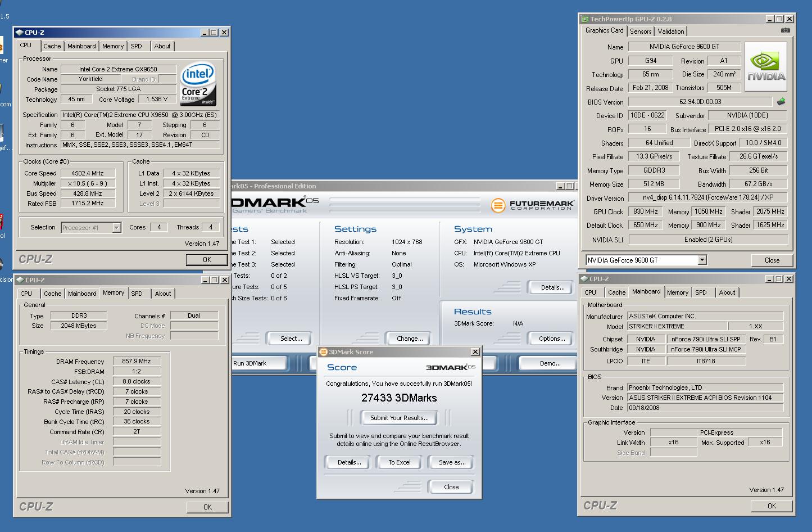
Task: Click OK in the top-left CPU-Z window
Action: 207,260
